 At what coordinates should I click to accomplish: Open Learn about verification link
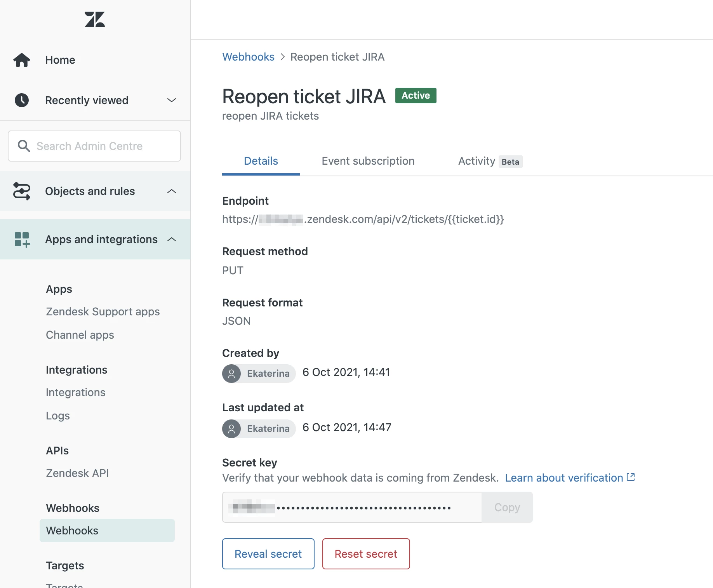[564, 478]
